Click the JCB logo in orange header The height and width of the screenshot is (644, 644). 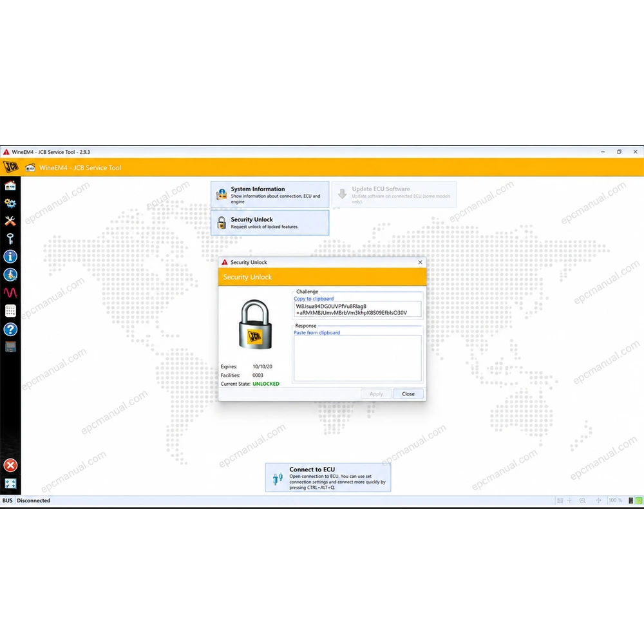point(11,167)
